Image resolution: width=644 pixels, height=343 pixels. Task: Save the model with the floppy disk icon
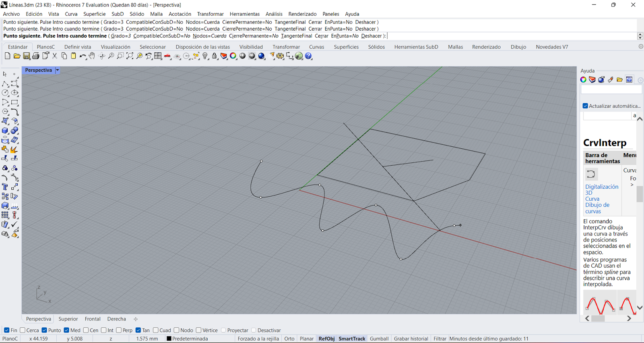click(x=26, y=56)
